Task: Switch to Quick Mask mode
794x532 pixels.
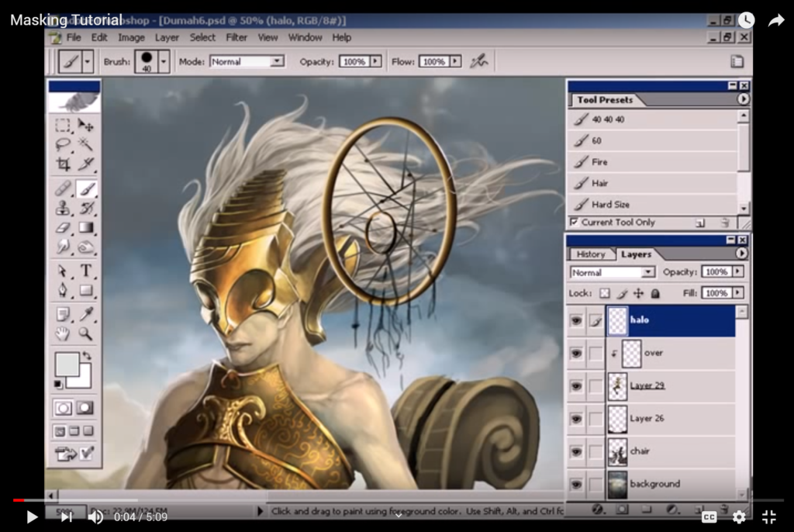Action: click(85, 408)
